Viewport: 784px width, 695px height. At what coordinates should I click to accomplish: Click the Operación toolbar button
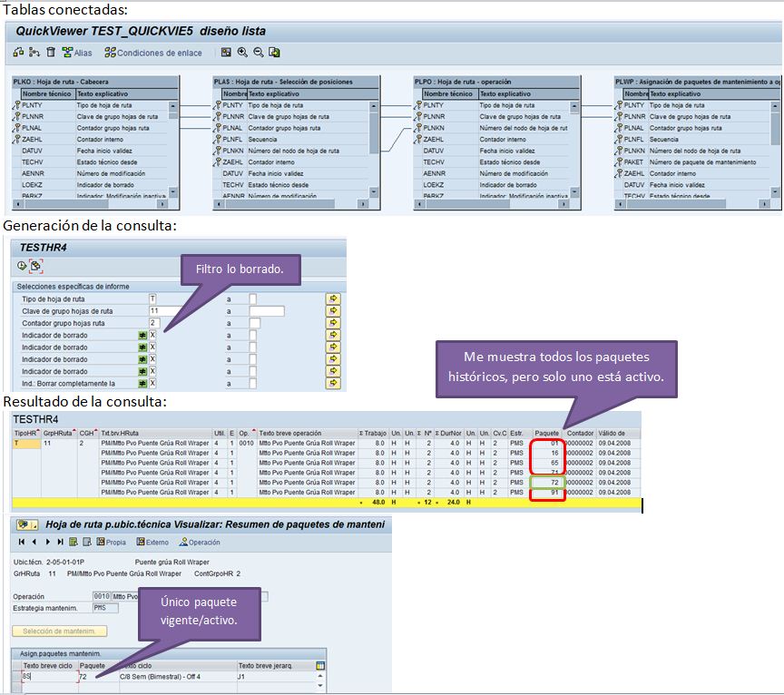199,542
